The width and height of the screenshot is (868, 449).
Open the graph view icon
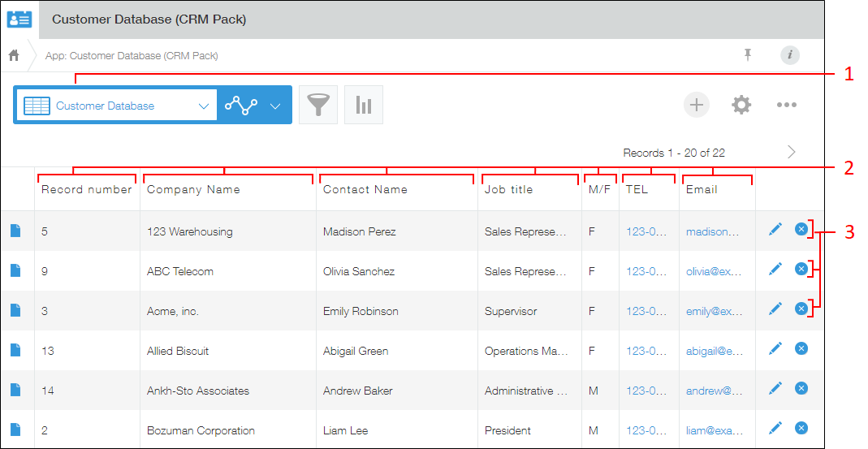[x=241, y=105]
